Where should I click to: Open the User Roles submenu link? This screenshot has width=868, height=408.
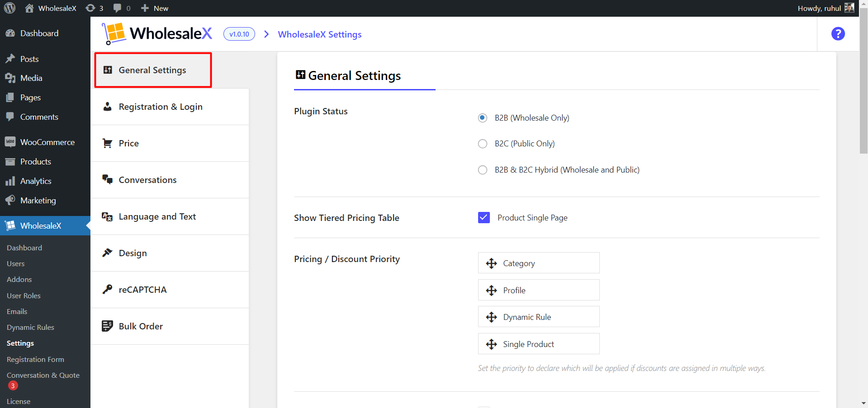(x=24, y=296)
